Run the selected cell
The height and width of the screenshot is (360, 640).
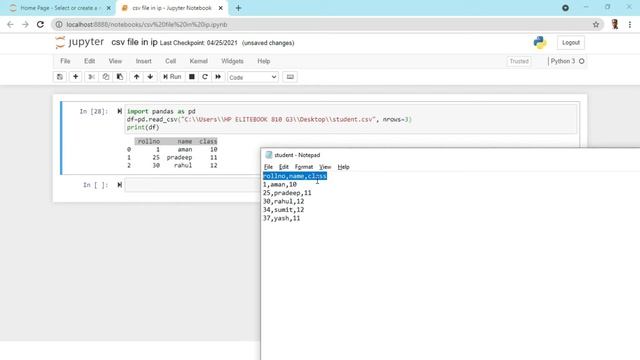coord(172,77)
